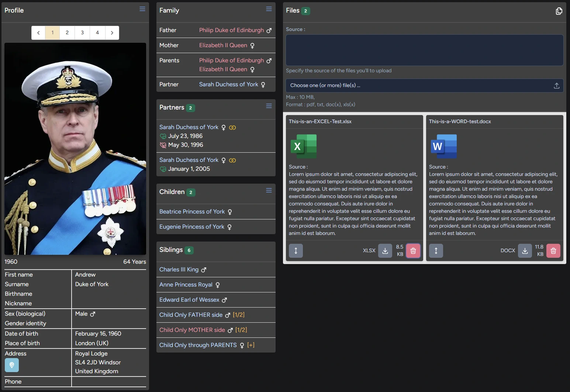Expand the Partners panel menu
The image size is (570, 392).
click(269, 106)
